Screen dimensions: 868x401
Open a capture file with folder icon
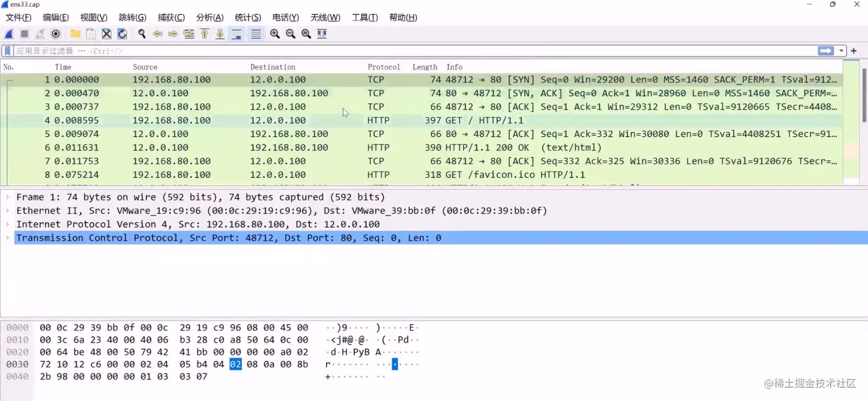click(x=75, y=34)
